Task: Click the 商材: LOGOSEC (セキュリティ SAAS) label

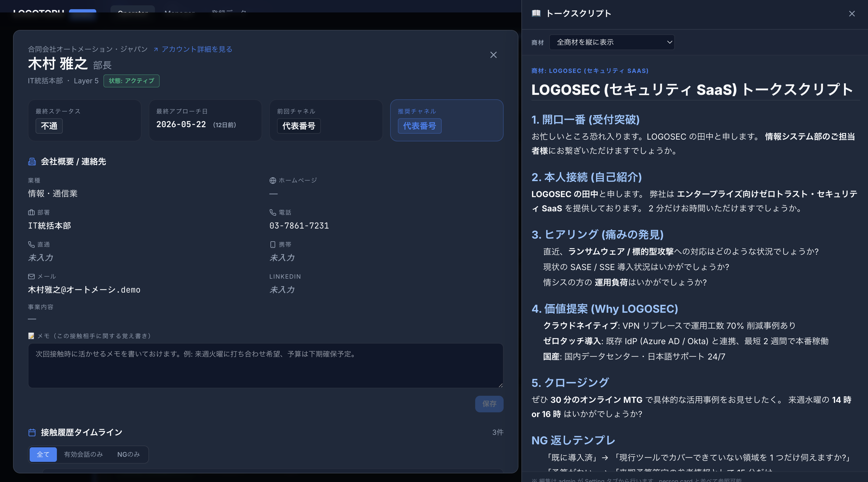Action: pyautogui.click(x=590, y=71)
